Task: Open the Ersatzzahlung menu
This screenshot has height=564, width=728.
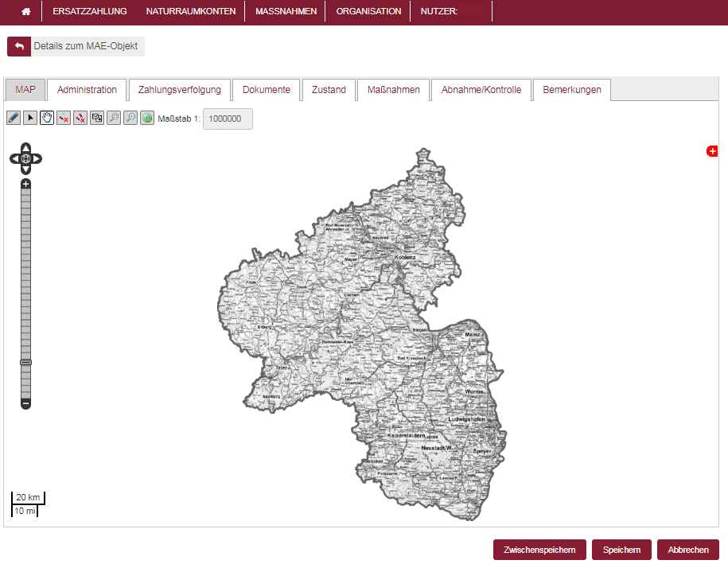Action: coord(90,12)
